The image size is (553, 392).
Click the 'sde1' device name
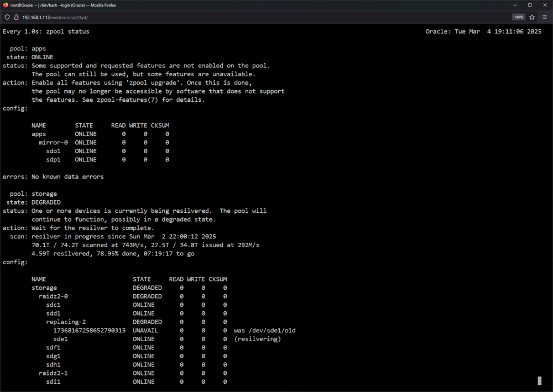pyautogui.click(x=60, y=339)
